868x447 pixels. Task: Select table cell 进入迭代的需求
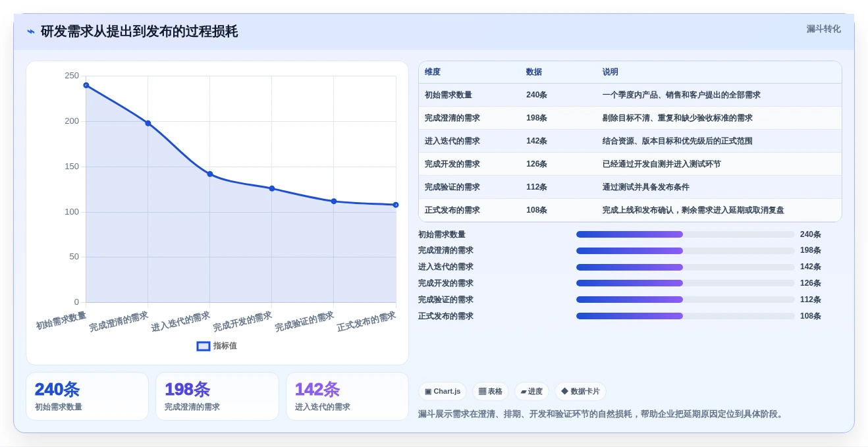pyautogui.click(x=452, y=141)
